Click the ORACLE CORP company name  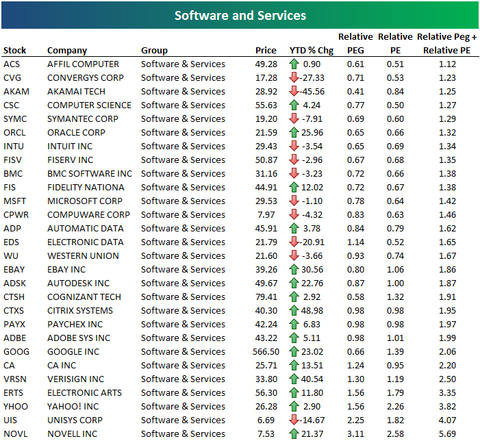point(76,132)
